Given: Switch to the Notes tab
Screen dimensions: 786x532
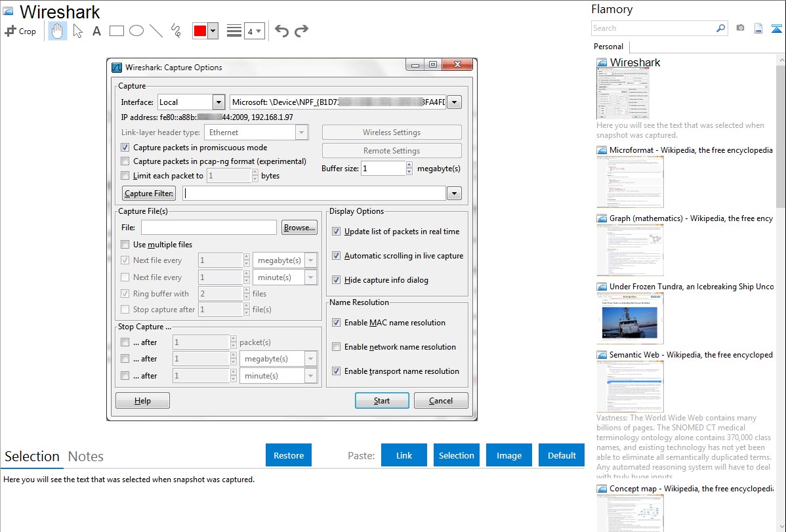Looking at the screenshot, I should (86, 457).
